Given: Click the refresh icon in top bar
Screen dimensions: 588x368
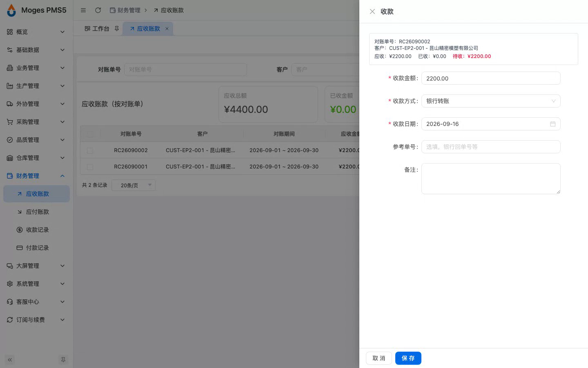Looking at the screenshot, I should coord(98,10).
